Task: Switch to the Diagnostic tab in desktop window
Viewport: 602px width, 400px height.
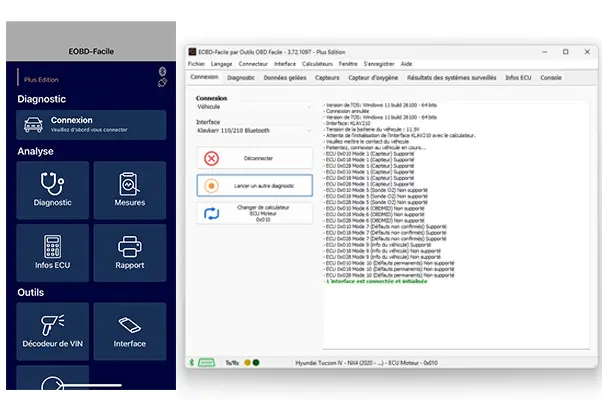Action: click(x=241, y=78)
